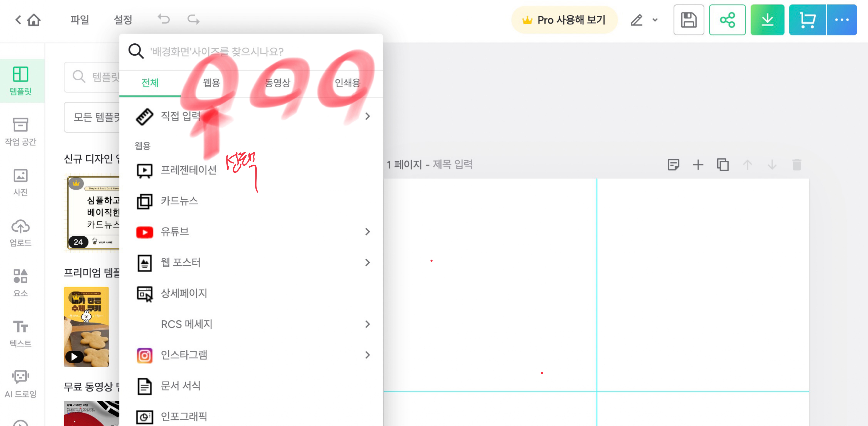Click the save floppy disk icon
The height and width of the screenshot is (426, 868).
point(688,20)
